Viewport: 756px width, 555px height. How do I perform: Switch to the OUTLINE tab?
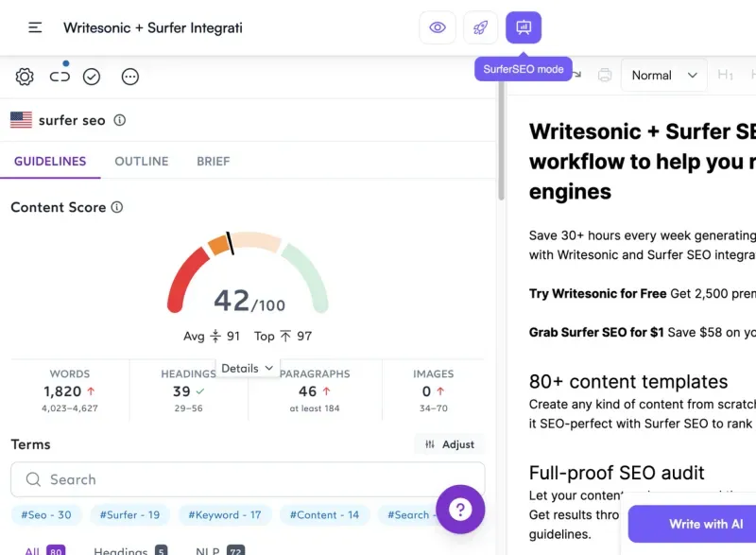coord(141,161)
